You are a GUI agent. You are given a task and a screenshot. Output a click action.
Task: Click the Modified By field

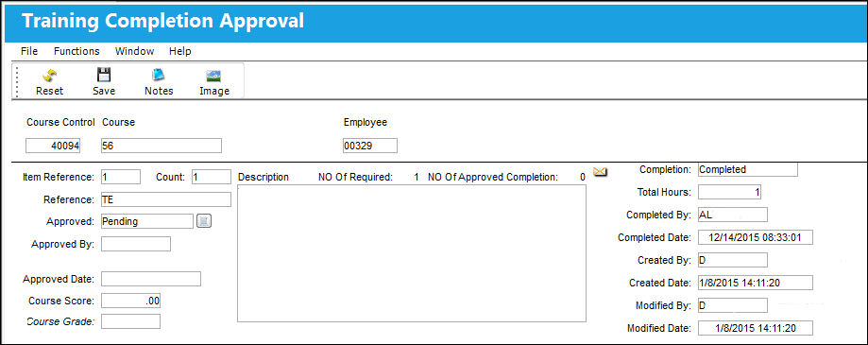pyautogui.click(x=733, y=305)
